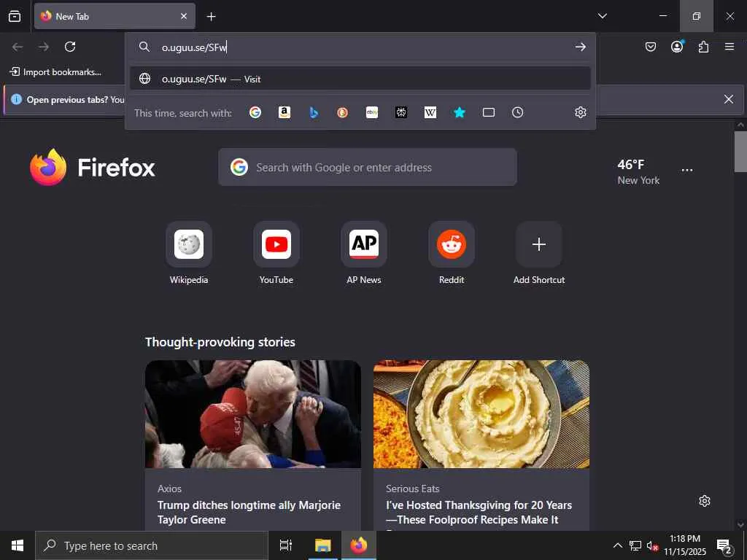
Task: Search this time with Amazon
Action: (285, 112)
